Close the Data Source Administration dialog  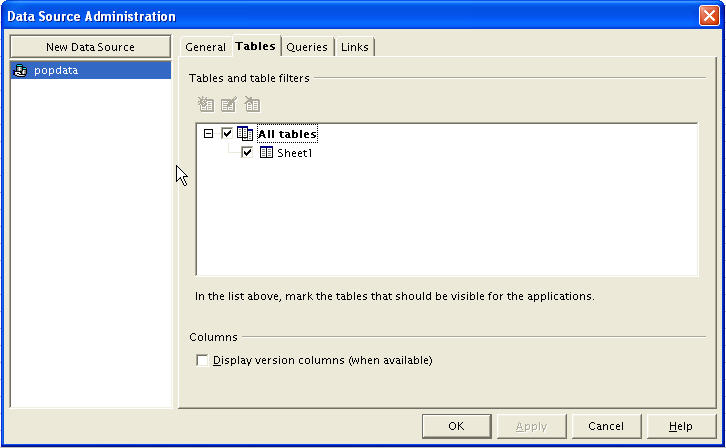[708, 16]
